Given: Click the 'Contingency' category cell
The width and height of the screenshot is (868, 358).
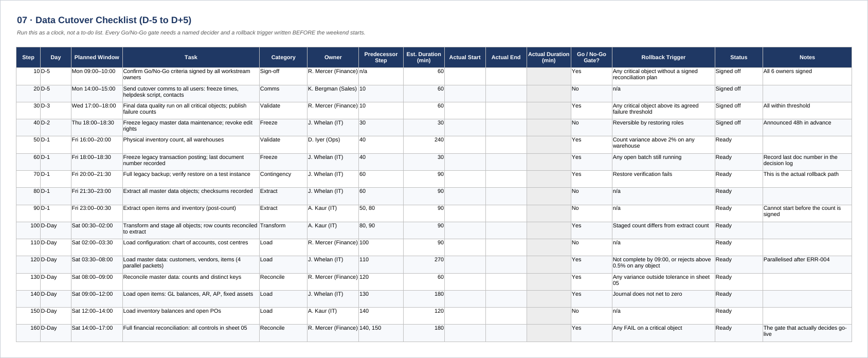Looking at the screenshot, I should (283, 179).
